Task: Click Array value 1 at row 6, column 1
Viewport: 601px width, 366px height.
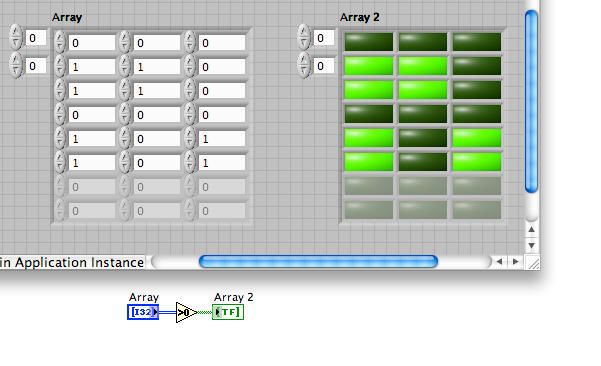Action: point(92,163)
